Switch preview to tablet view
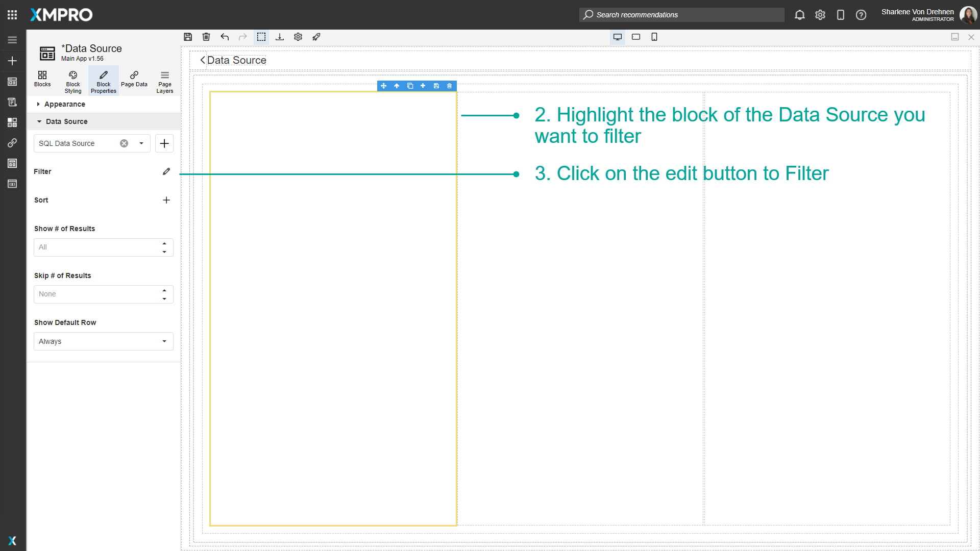Image resolution: width=980 pixels, height=551 pixels. pos(636,37)
